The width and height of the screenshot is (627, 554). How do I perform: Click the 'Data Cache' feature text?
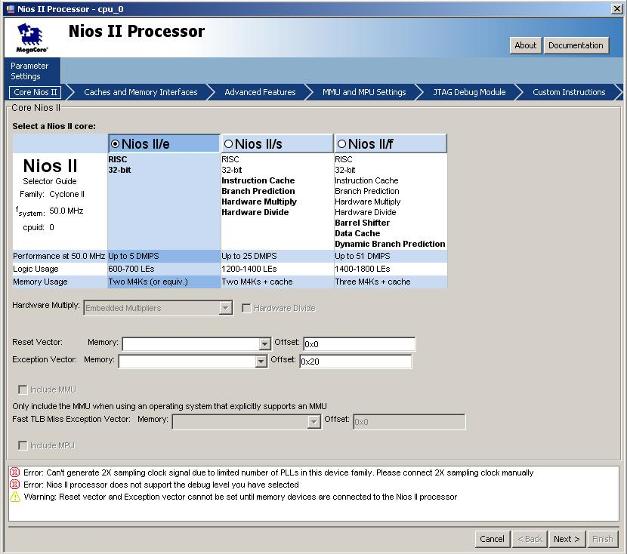[x=357, y=233]
